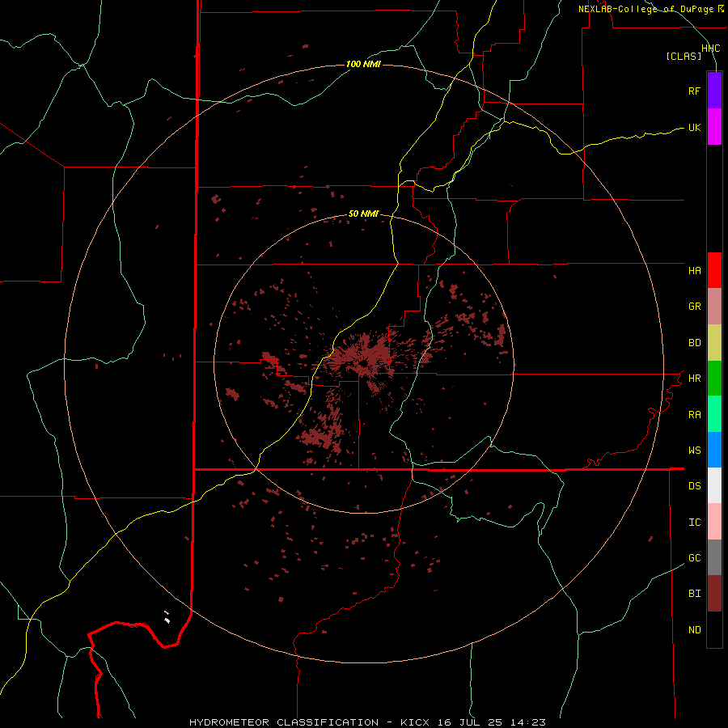The width and height of the screenshot is (728, 728).
Task: Click the BI legend label
Action: tap(694, 594)
